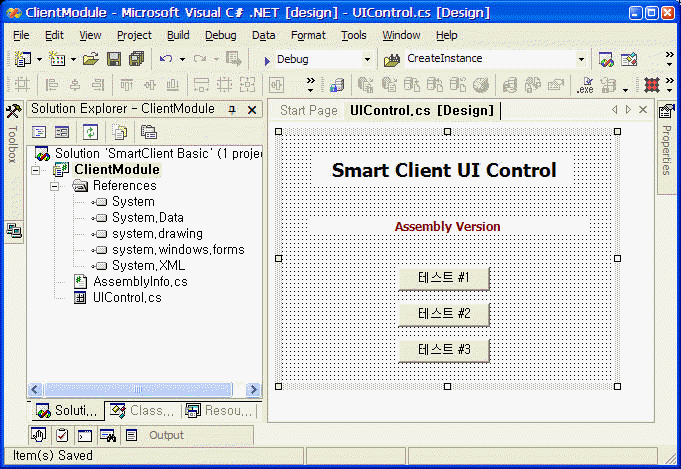
Task: Open Solution Explorer toolbar icon
Action: coord(606,59)
